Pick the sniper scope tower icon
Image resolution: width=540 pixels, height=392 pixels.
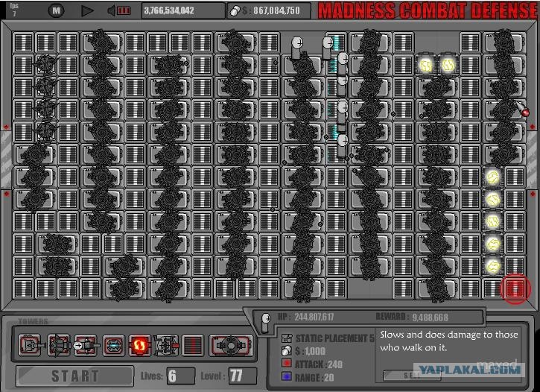click(x=86, y=345)
